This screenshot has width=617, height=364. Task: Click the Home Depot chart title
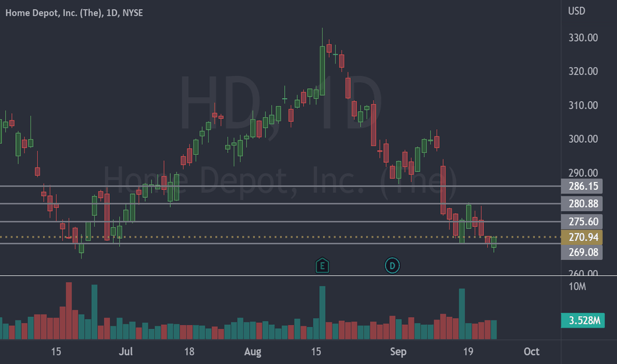pyautogui.click(x=74, y=13)
